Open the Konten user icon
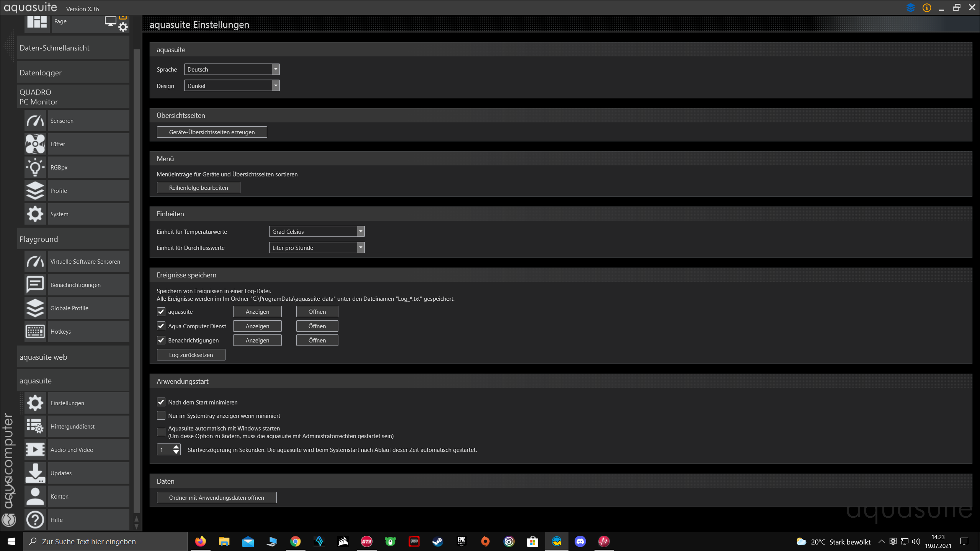The image size is (980, 551). pyautogui.click(x=35, y=496)
